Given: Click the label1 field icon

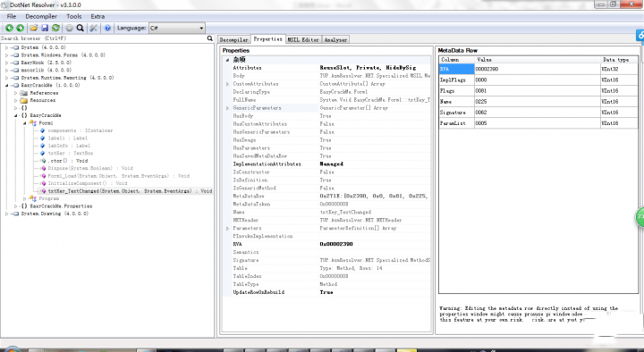Looking at the screenshot, I should (x=42, y=138).
